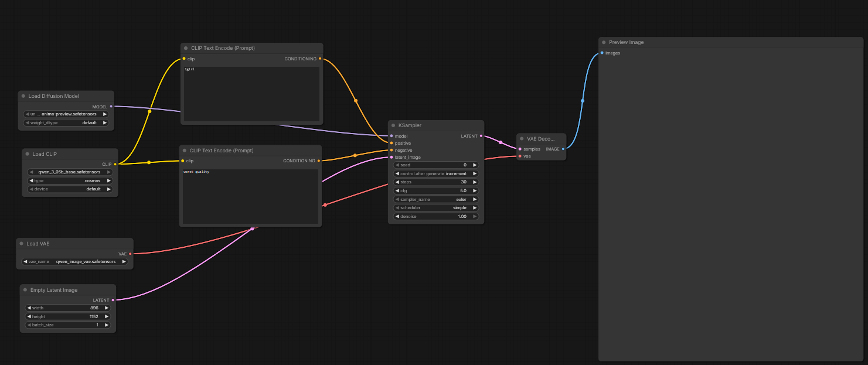868x365 pixels.
Task: Collapse the Preview Image node using its title dot
Action: [x=604, y=42]
